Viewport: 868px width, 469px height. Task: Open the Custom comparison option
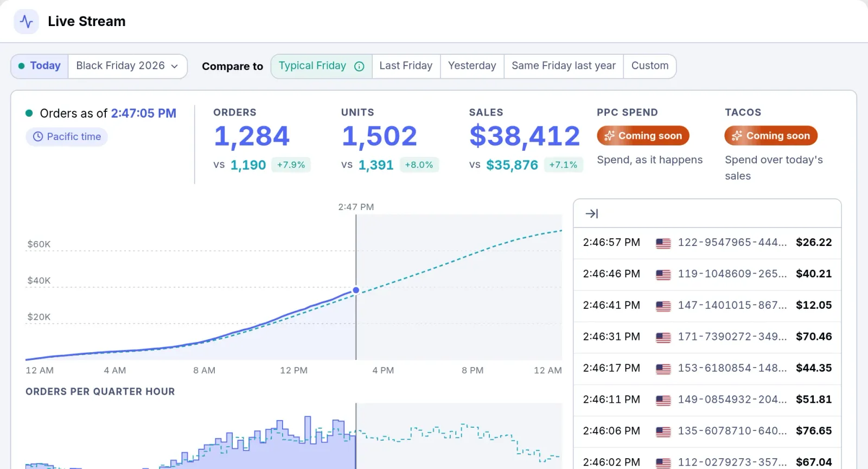[650, 66]
